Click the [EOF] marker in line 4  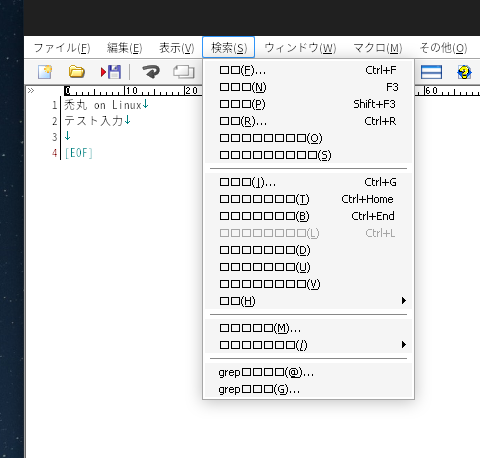coord(79,153)
